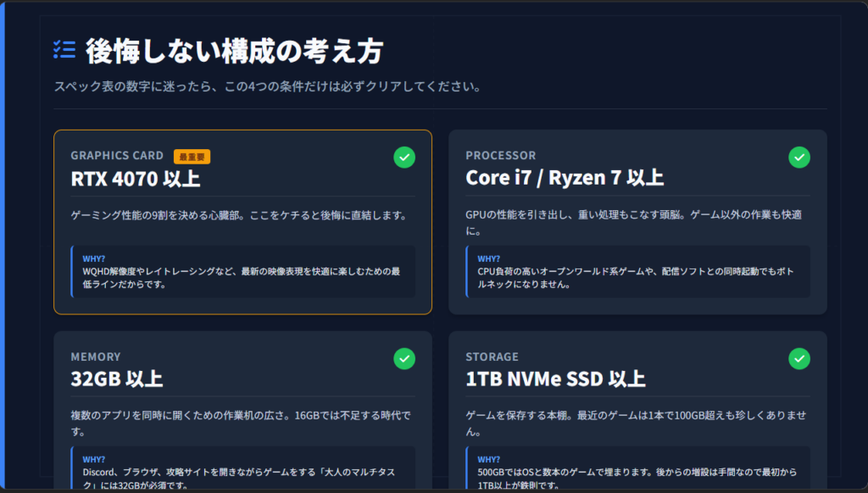Viewport: 868px width, 493px height.
Task: Select the RTX 4070 以上 title
Action: coord(136,179)
